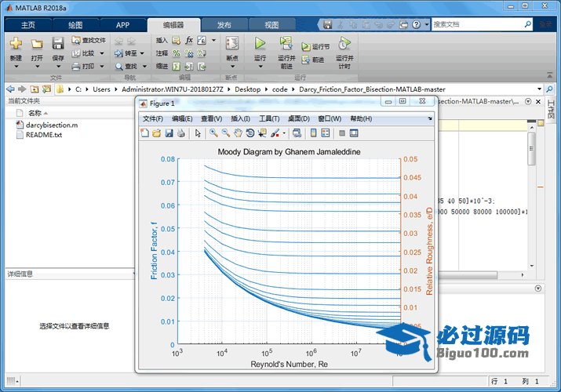Open the File (文件) menu in Figure 1
The image size is (561, 392).
click(x=153, y=118)
